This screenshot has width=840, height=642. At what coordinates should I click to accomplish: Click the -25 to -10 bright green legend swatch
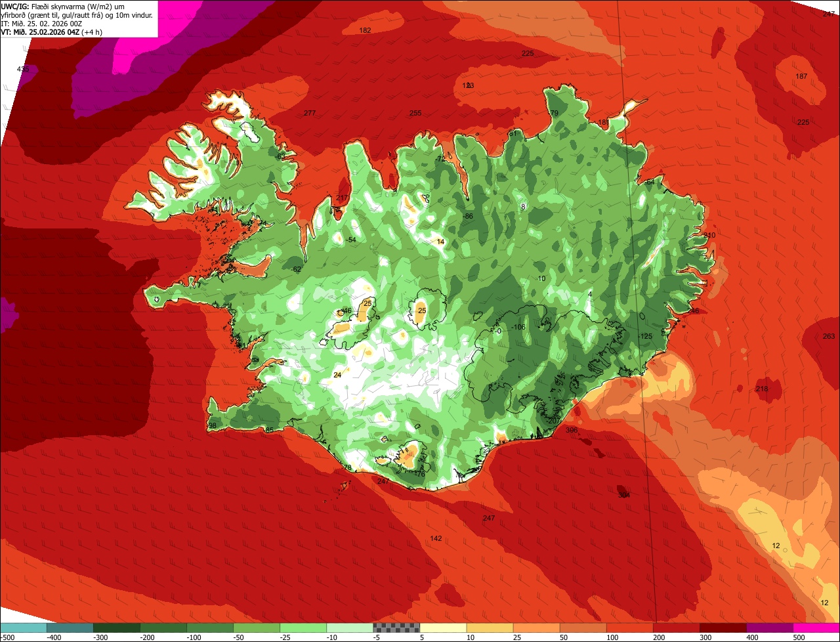303,628
